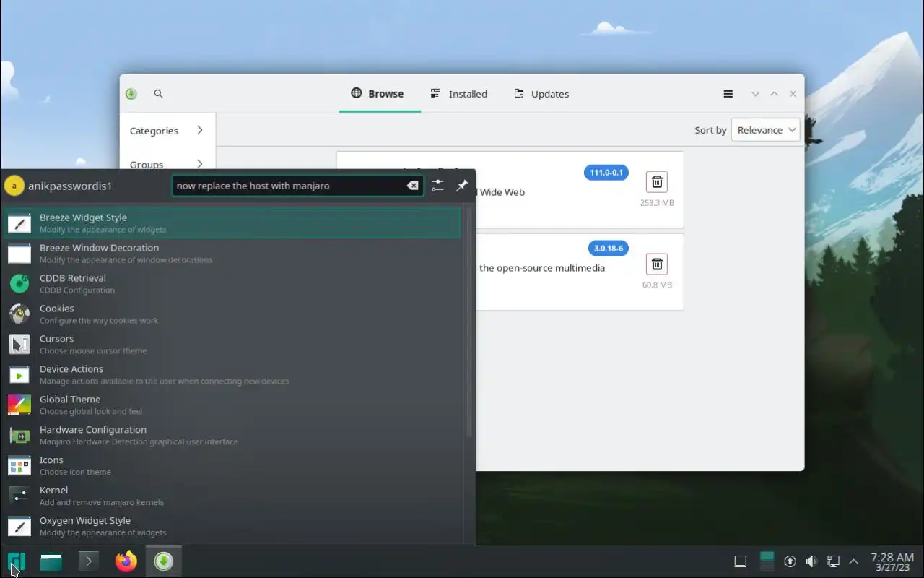Clear the launcher search text
Viewport: 924px width, 578px height.
[412, 186]
